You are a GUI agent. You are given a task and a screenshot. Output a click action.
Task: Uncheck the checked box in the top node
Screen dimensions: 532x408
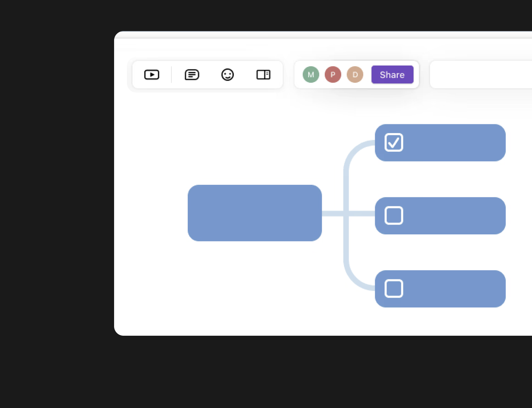point(394,143)
